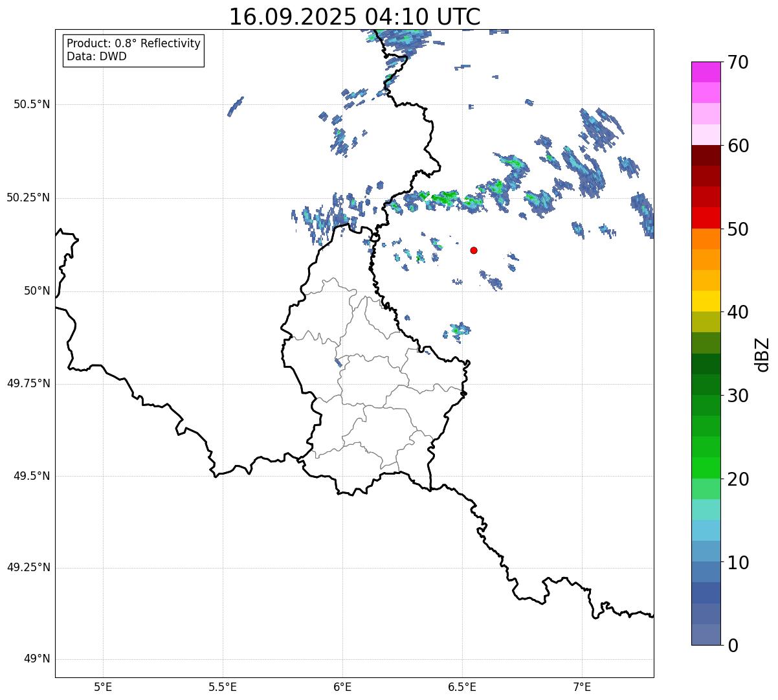Screen dimensions: 778x700
Task: Click the longitude label "6°E"
Action: (x=342, y=687)
